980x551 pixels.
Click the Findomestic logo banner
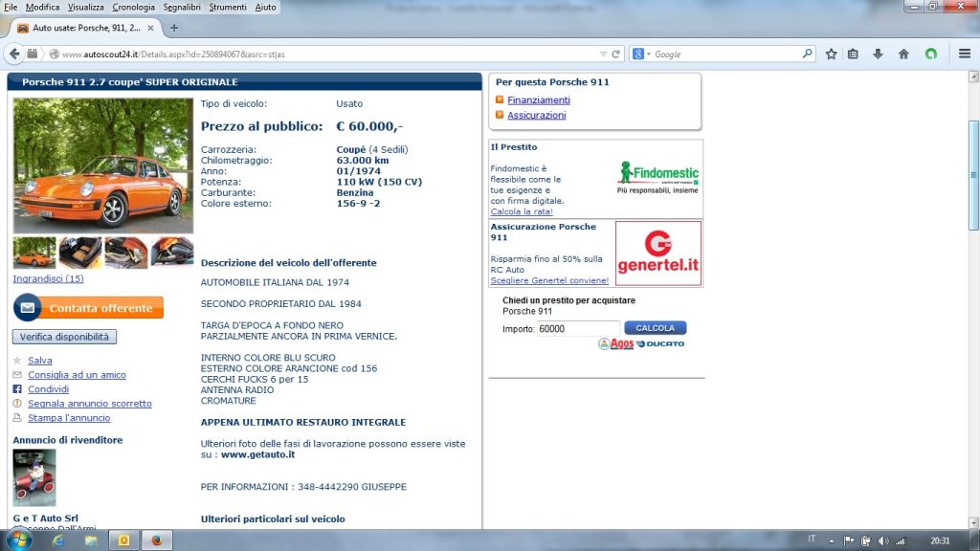658,177
